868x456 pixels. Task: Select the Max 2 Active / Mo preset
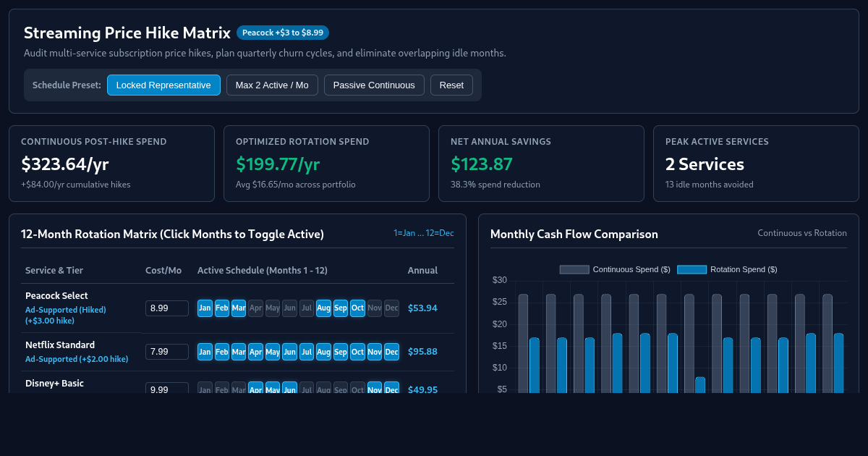(272, 85)
